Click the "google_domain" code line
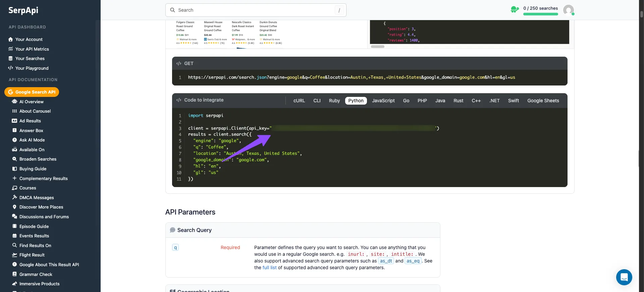This screenshot has width=644, height=292. click(231, 160)
